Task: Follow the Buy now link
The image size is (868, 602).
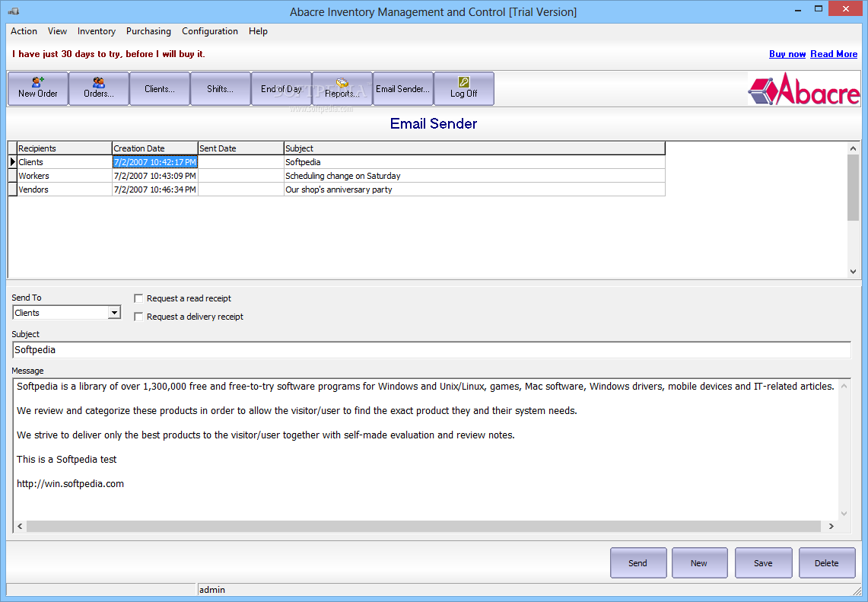Action: click(x=787, y=54)
